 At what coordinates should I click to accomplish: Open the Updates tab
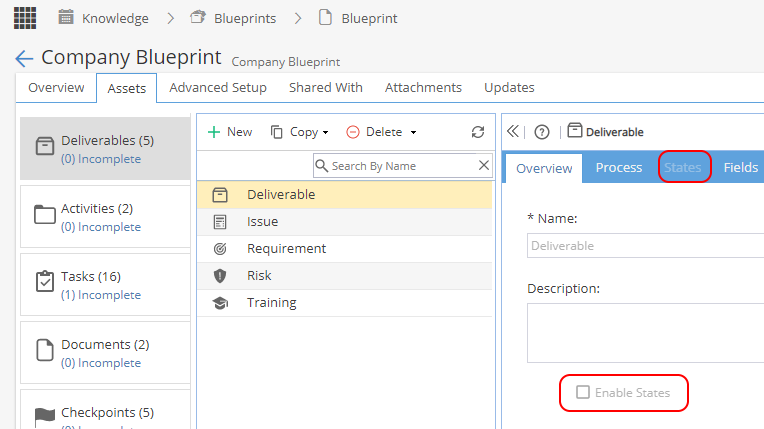pos(509,88)
